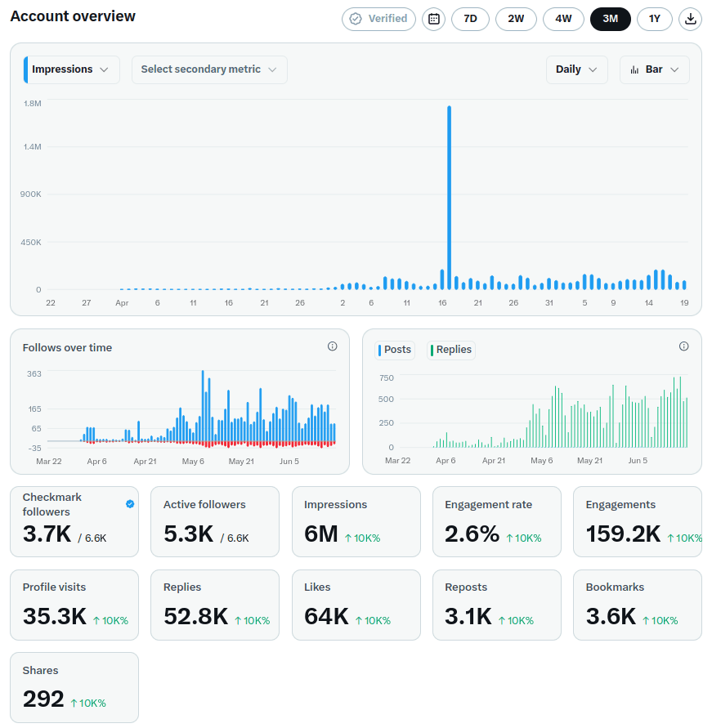Screen dimensions: 712x728
Task: Open the Likes 64K card
Action: [356, 605]
